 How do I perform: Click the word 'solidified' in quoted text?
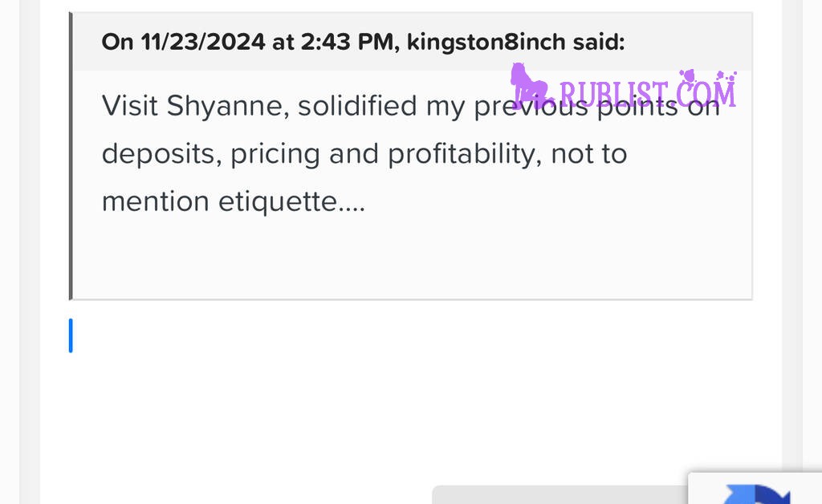tap(357, 107)
